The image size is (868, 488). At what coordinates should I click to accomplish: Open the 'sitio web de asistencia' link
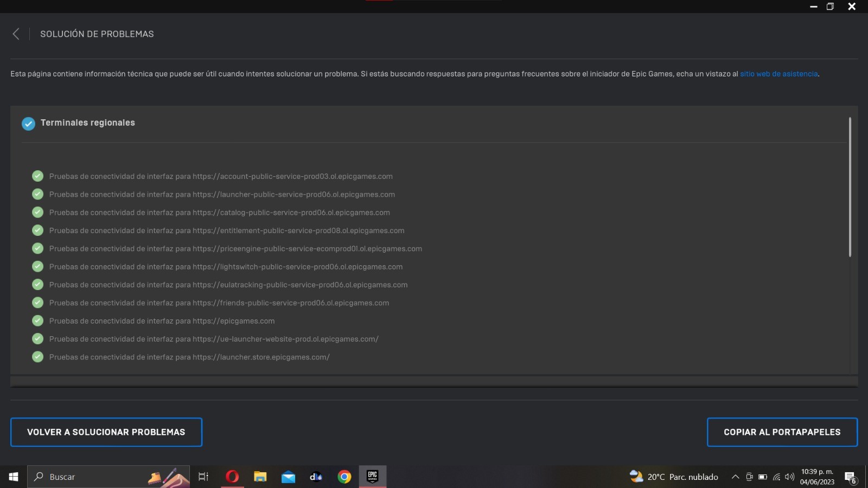pos(779,74)
